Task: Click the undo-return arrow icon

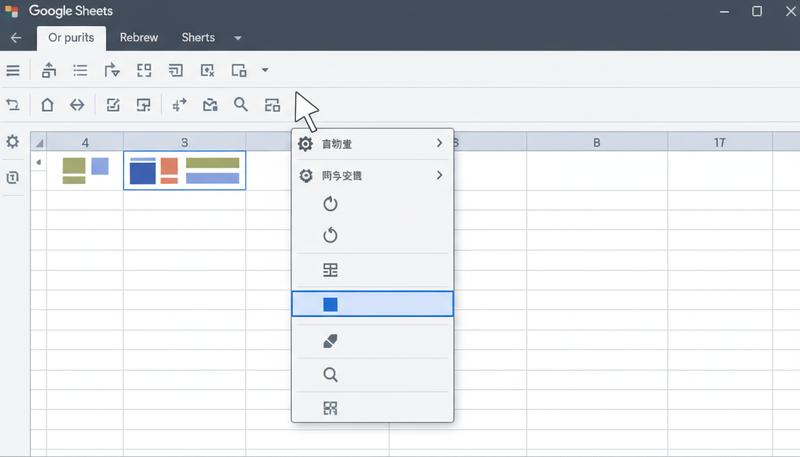Action: pyautogui.click(x=13, y=105)
